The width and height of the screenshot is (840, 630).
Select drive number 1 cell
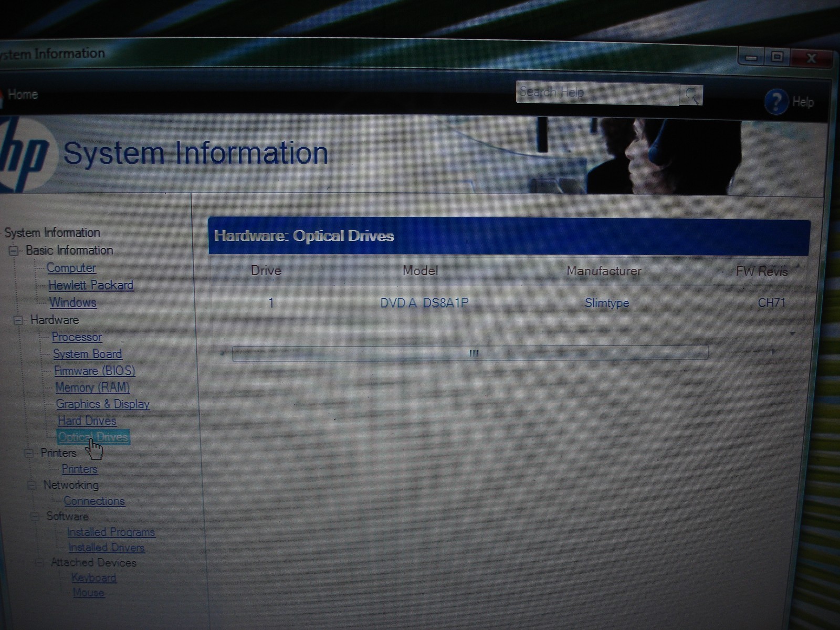(x=271, y=303)
